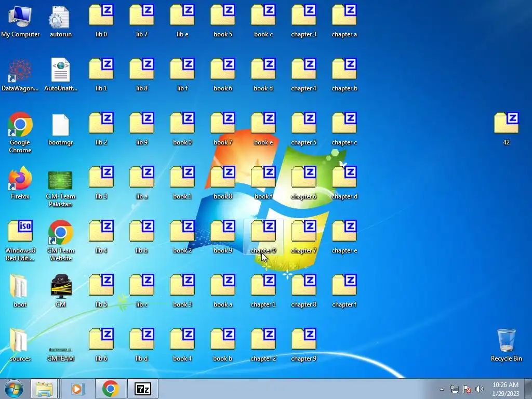Launch Windows Media Player from taskbar

(x=77, y=389)
